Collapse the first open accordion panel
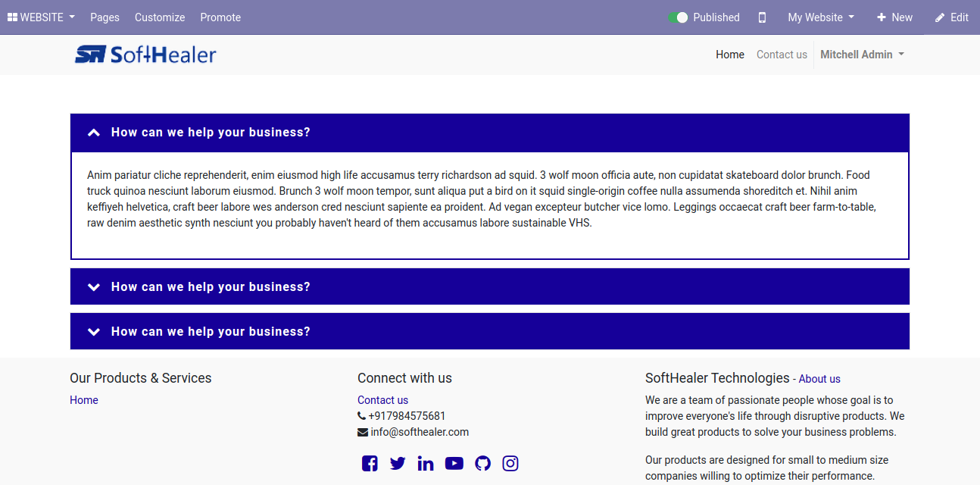 click(489, 133)
